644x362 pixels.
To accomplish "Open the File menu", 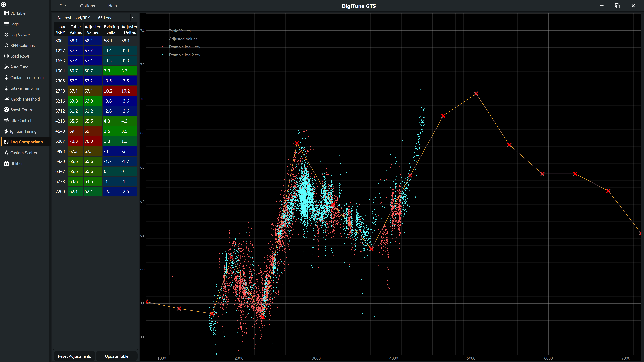I will 63,6.
